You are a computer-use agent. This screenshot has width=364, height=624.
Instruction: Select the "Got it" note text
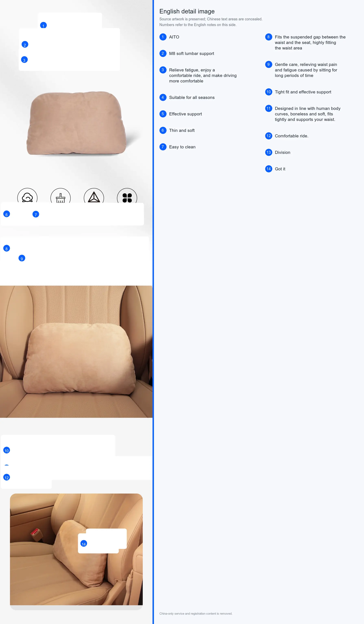[x=280, y=169]
